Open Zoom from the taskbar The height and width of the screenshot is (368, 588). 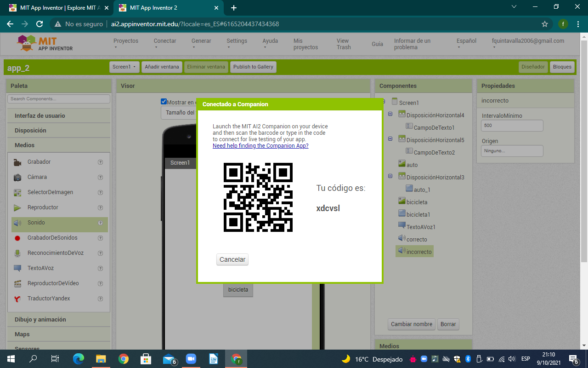(x=191, y=359)
